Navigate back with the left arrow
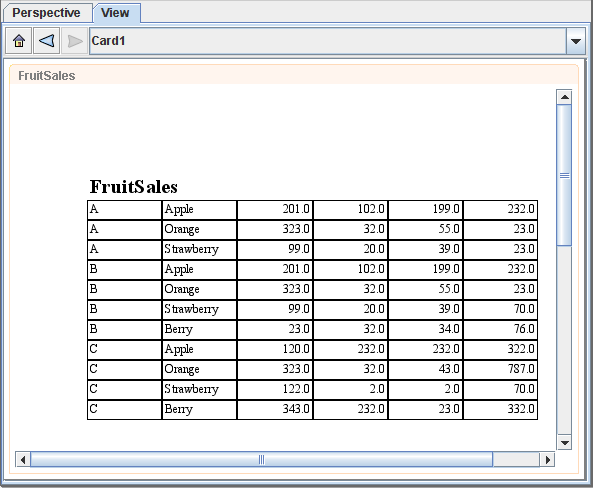The width and height of the screenshot is (593, 488). point(47,40)
